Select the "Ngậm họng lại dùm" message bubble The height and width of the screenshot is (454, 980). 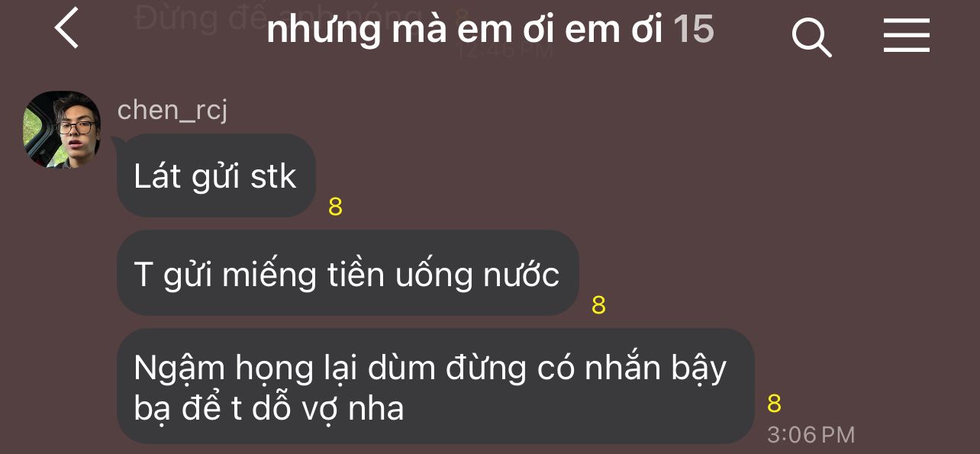pos(435,386)
